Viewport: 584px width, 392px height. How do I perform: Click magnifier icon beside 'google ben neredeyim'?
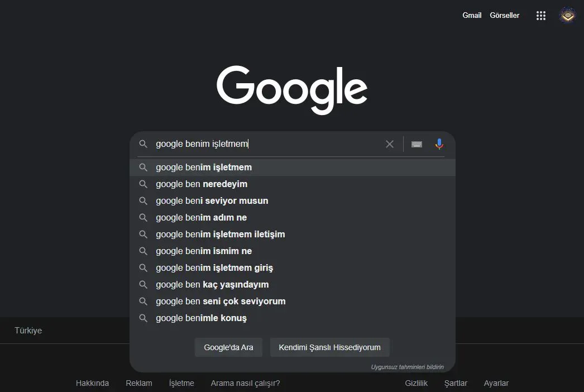[x=143, y=184]
